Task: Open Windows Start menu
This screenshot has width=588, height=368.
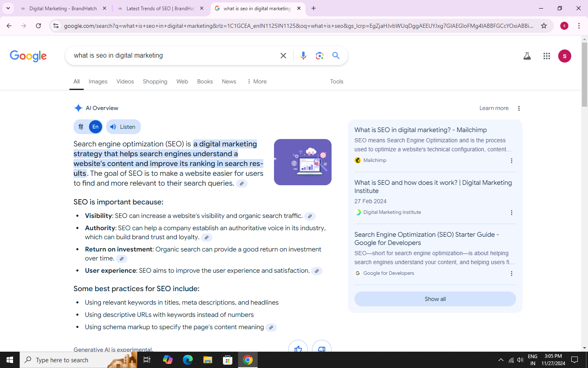Action: pos(10,360)
